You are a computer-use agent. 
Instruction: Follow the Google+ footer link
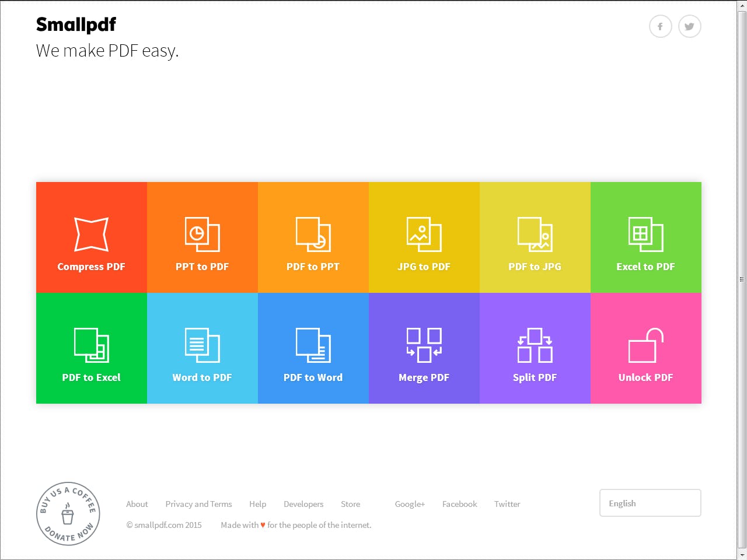(410, 504)
